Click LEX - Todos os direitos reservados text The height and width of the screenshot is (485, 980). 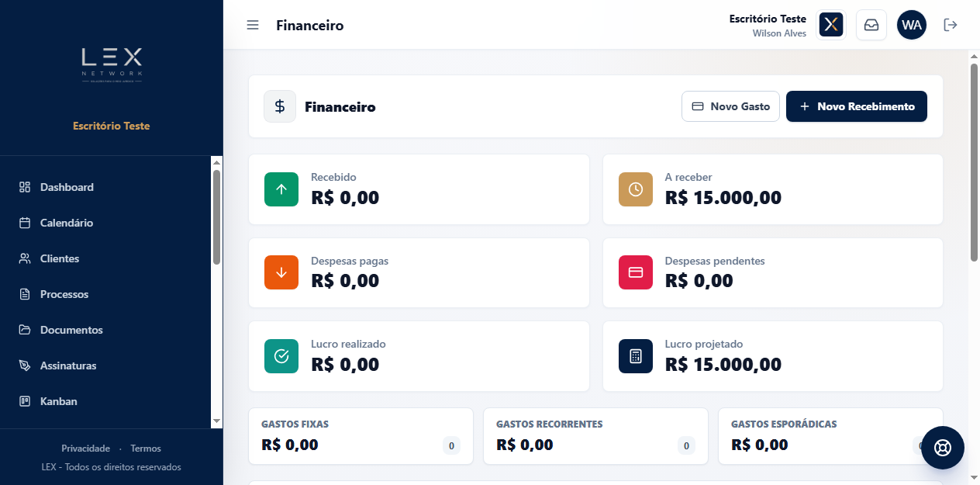point(112,467)
